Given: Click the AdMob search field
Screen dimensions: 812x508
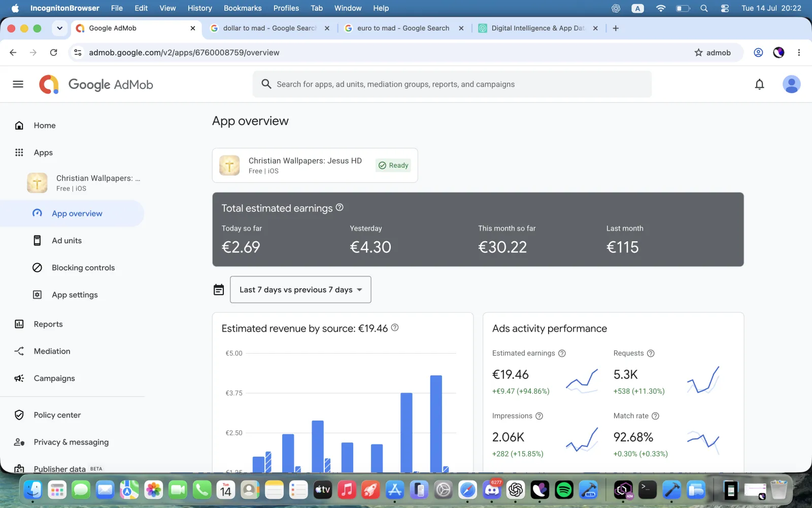Looking at the screenshot, I should click(x=452, y=84).
